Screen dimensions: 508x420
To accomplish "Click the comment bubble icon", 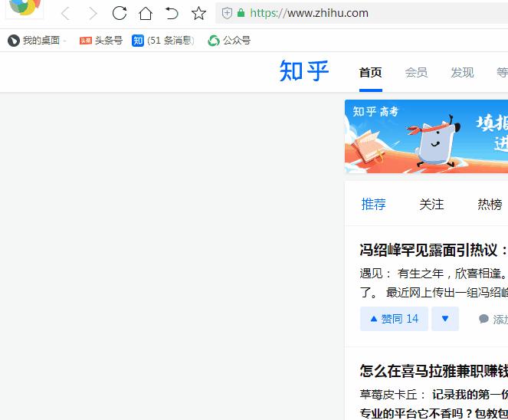I will [483, 319].
